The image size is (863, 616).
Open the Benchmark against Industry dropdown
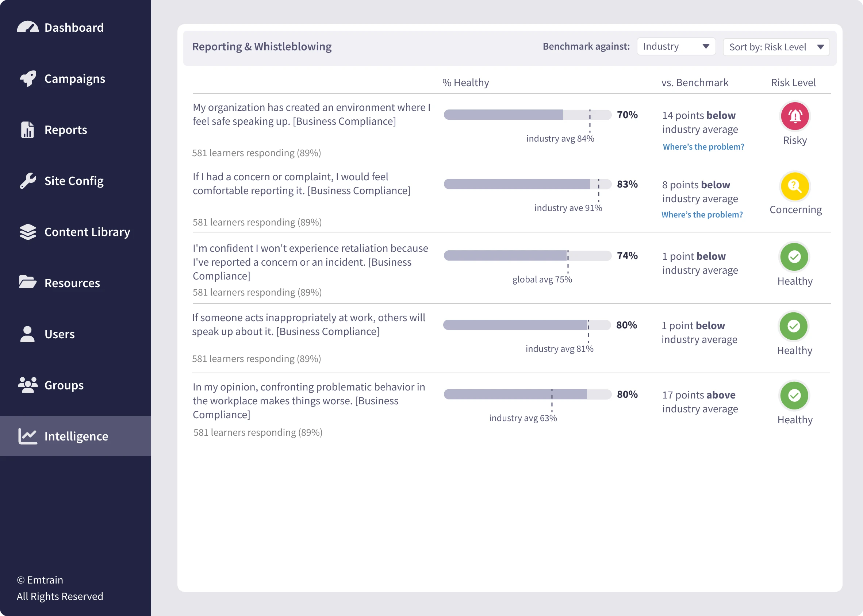[x=676, y=47]
